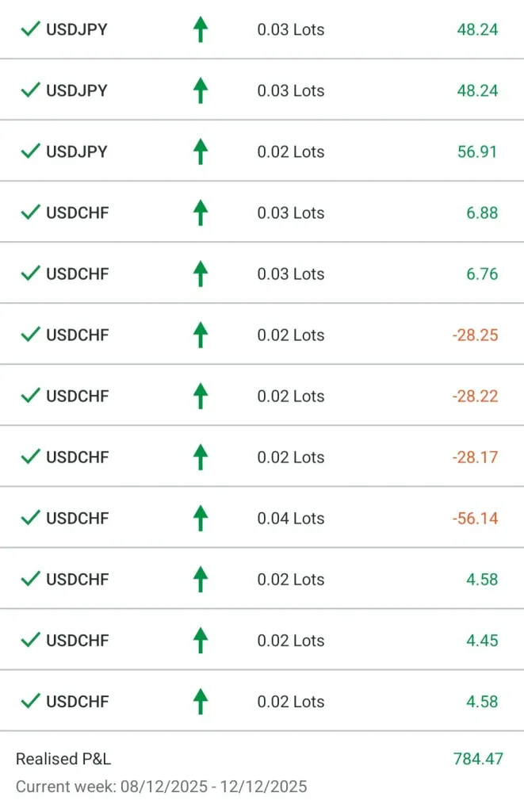Click the up arrow on the 56.91 row
The width and height of the screenshot is (524, 812).
[x=201, y=151]
